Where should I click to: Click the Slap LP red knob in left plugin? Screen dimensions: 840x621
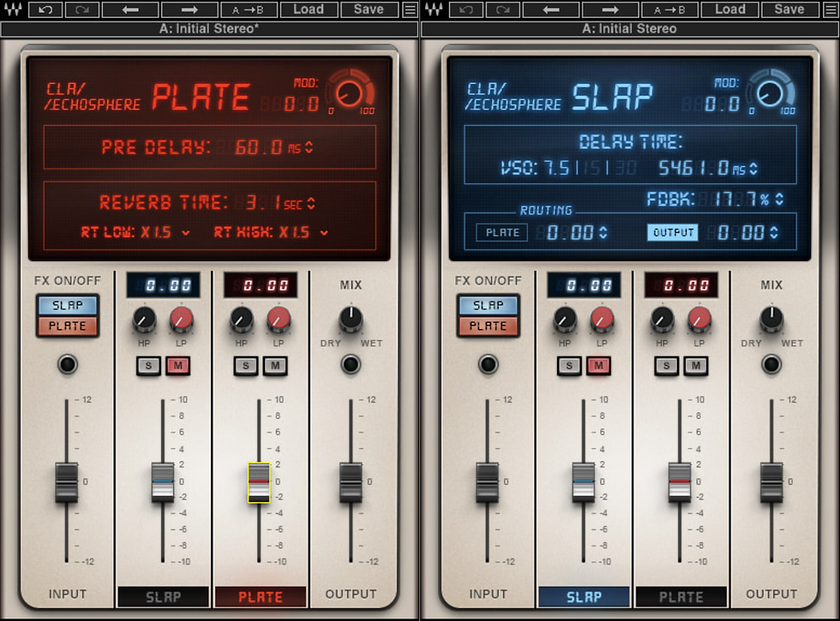(181, 319)
